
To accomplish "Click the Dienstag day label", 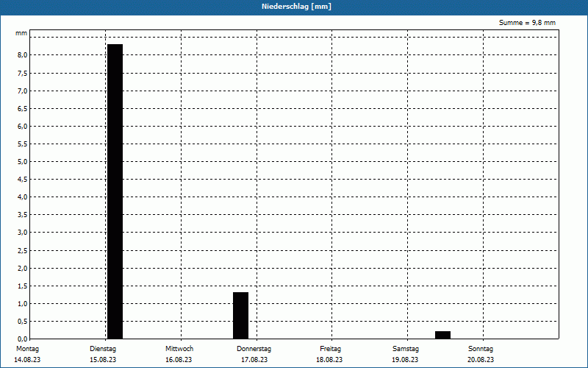I will [103, 348].
